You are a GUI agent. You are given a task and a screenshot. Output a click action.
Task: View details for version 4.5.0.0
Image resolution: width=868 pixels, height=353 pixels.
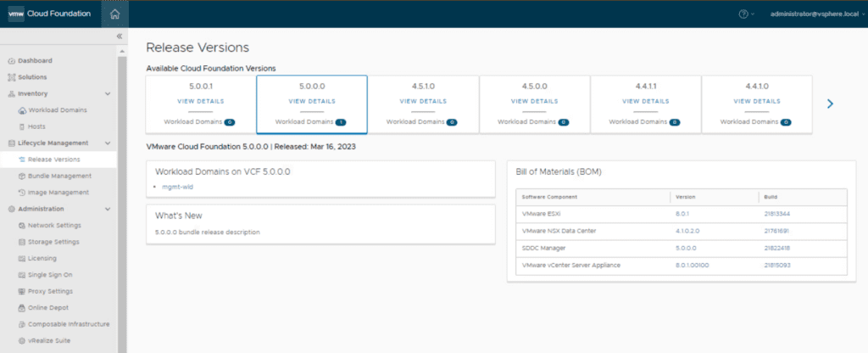tap(534, 102)
